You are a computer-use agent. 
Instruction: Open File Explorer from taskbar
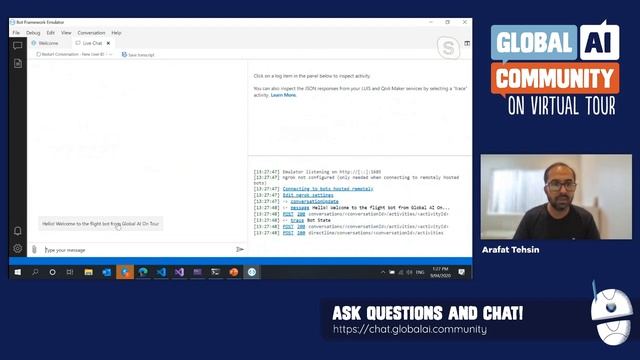[88, 272]
